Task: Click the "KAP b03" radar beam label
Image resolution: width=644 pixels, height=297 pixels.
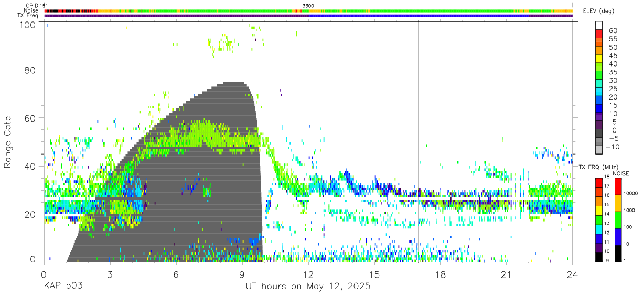Action: pos(63,287)
